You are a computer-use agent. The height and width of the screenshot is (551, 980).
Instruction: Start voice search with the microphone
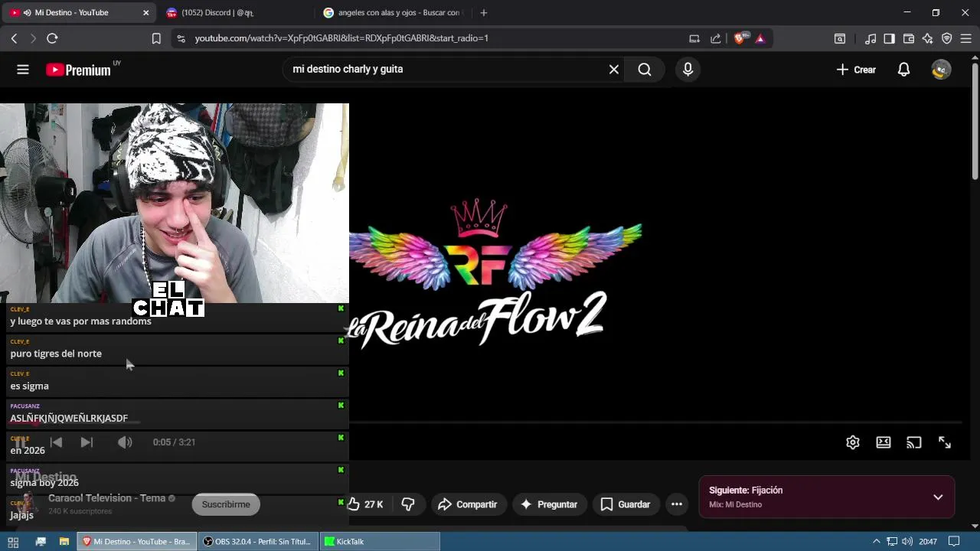pos(688,70)
